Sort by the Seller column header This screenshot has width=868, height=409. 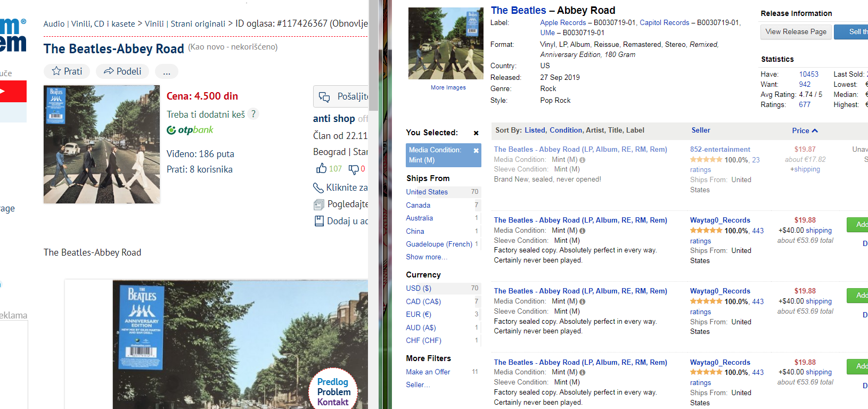click(701, 130)
